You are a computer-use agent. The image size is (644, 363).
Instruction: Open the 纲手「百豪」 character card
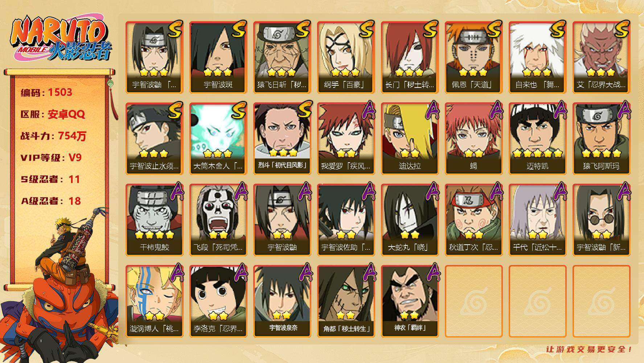[x=346, y=57]
